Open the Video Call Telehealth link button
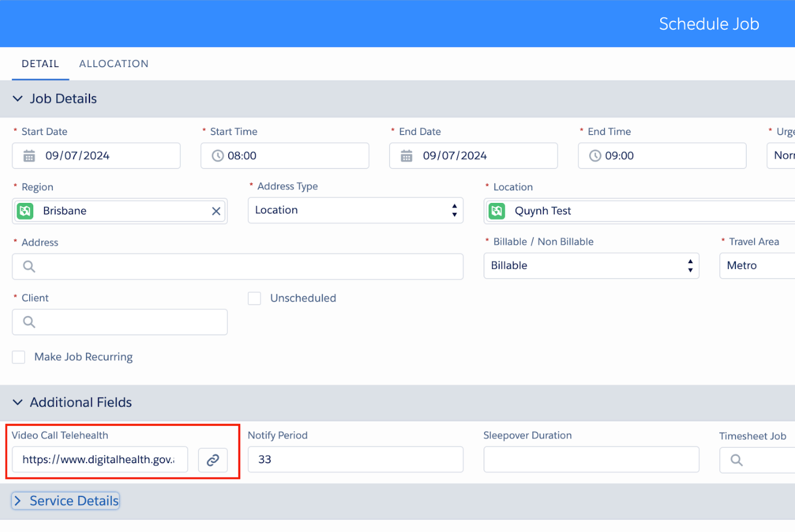The height and width of the screenshot is (532, 795). point(213,460)
